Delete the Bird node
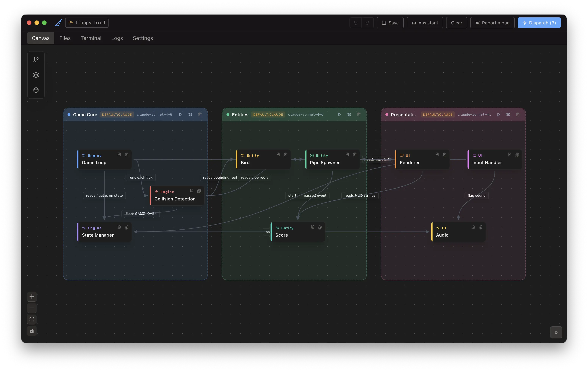The height and width of the screenshot is (371, 588). point(285,155)
